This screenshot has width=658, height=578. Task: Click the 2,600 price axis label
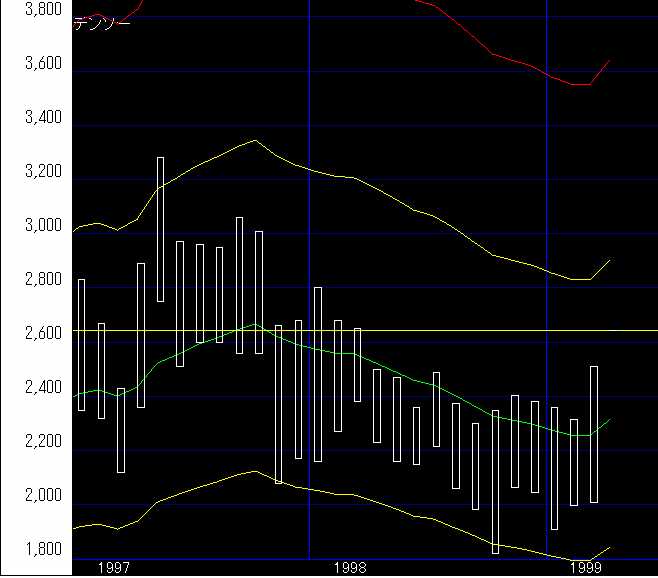coord(42,334)
